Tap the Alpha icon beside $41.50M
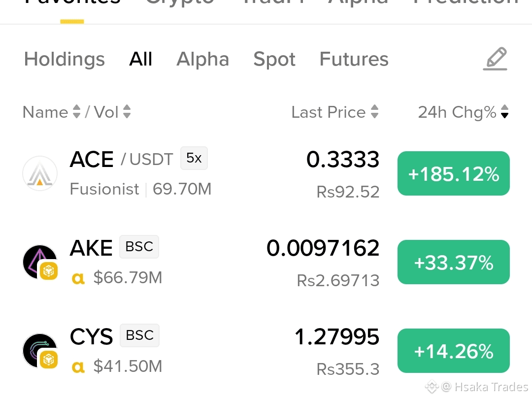The height and width of the screenshot is (399, 532). click(x=78, y=367)
